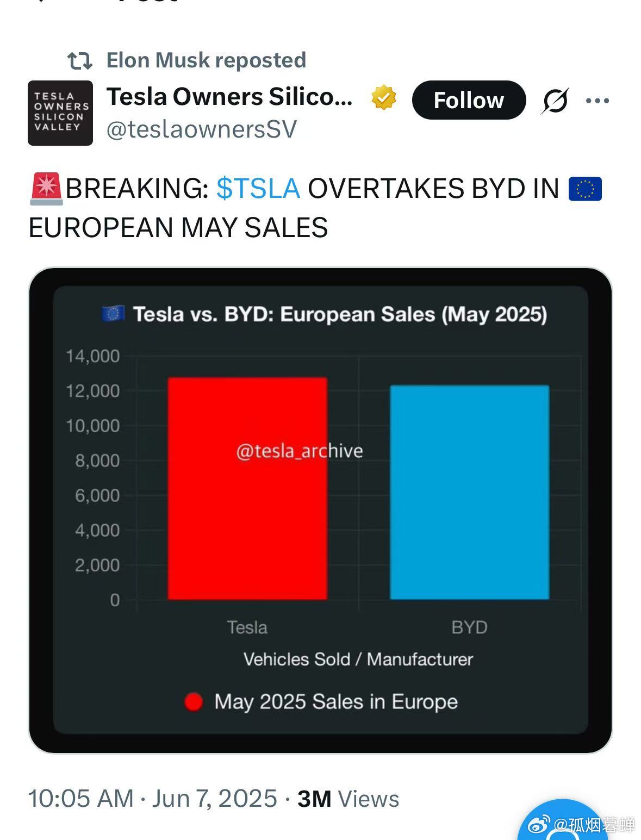This screenshot has width=641, height=840.
Task: Open the @teslaownersSV handle
Action: point(202,129)
